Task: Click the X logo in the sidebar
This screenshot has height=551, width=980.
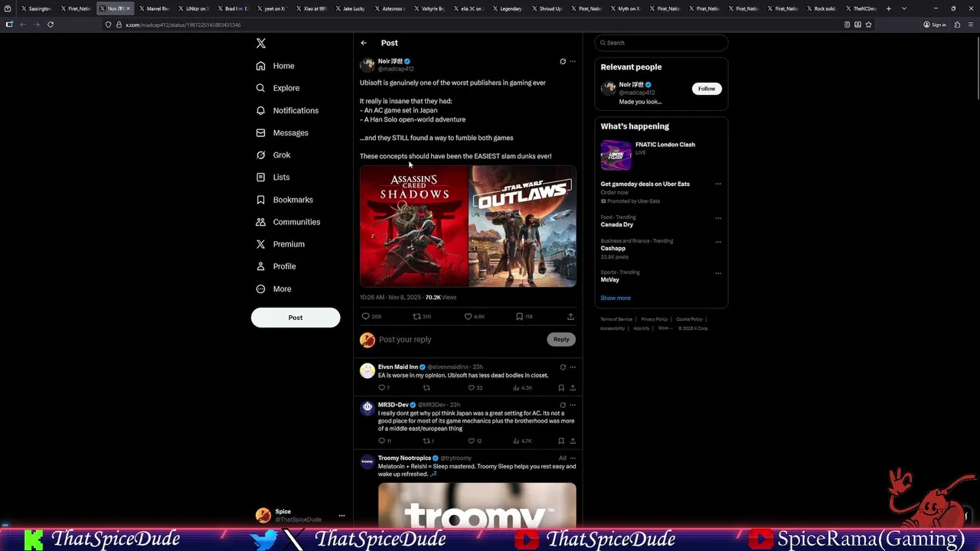Action: tap(261, 44)
